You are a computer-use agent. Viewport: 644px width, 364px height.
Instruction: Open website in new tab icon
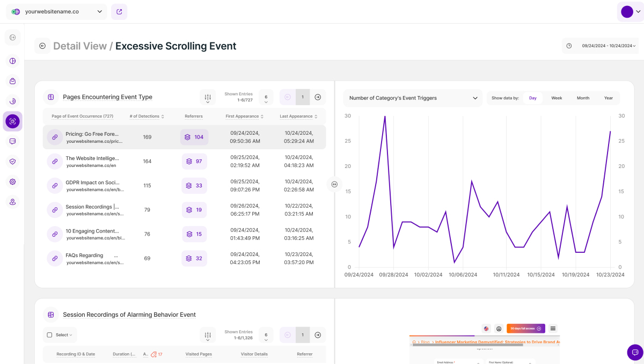[119, 11]
